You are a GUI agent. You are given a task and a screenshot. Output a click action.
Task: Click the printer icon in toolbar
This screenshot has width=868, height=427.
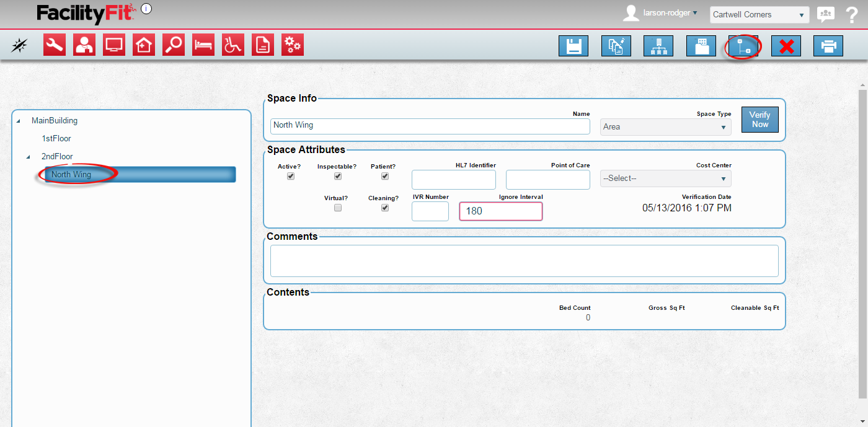[828, 46]
